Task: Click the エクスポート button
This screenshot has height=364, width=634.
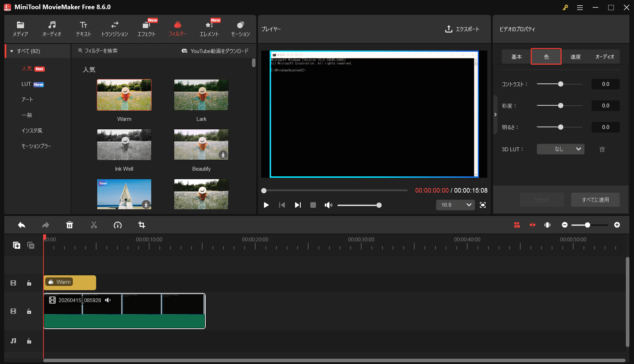Action: tap(462, 29)
